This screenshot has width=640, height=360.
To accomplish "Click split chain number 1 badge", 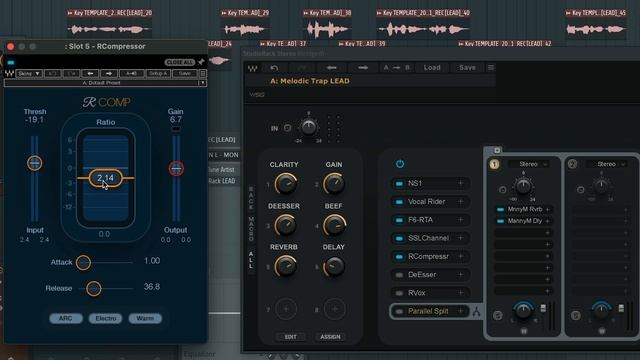I will 494,164.
